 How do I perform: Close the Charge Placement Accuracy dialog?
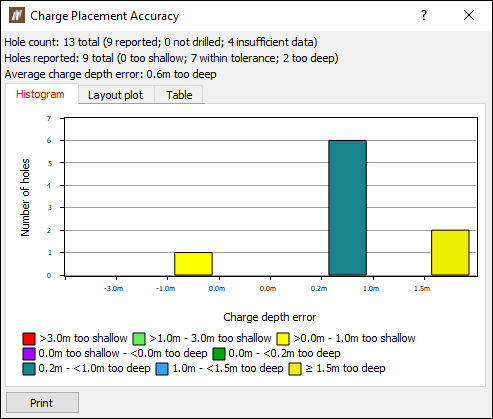click(x=469, y=15)
